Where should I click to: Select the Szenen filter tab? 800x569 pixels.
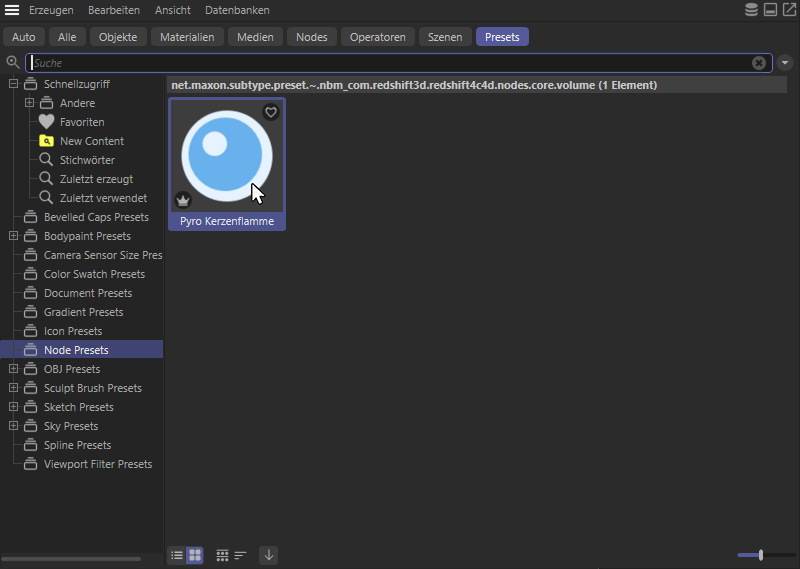445,37
